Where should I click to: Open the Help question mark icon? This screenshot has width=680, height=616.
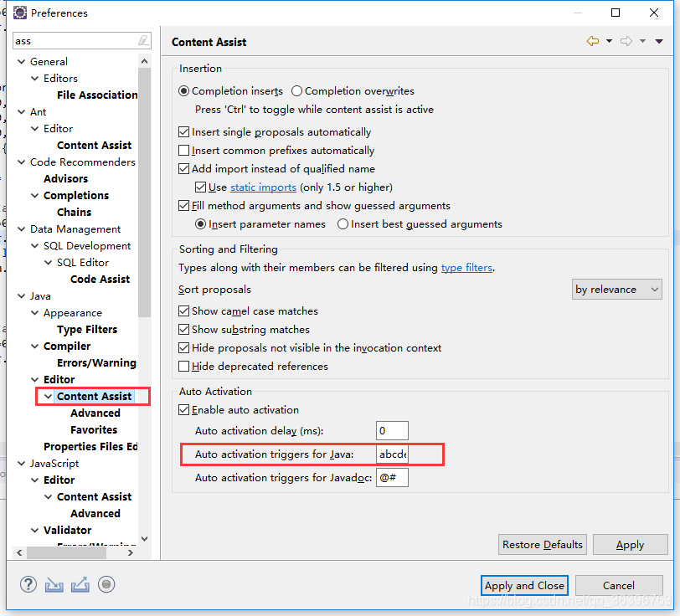(x=28, y=584)
